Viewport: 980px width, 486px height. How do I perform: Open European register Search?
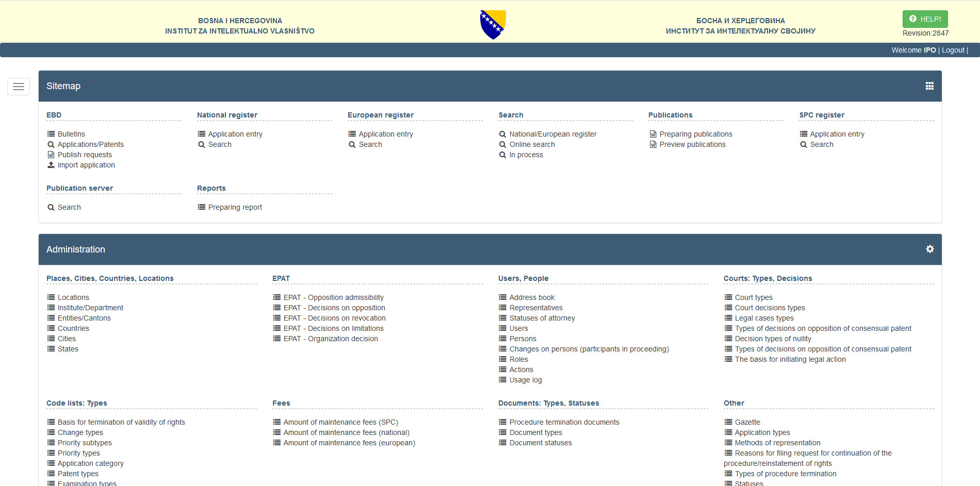click(370, 144)
